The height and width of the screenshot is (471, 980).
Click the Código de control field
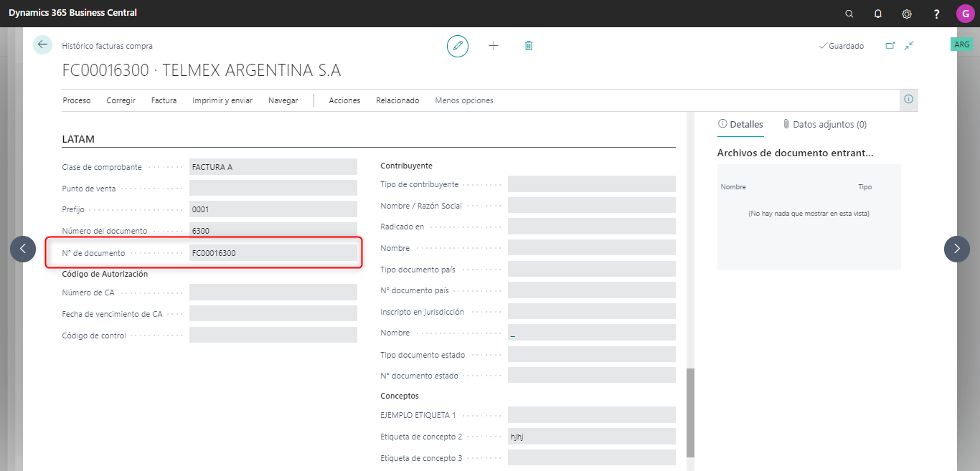coord(273,336)
